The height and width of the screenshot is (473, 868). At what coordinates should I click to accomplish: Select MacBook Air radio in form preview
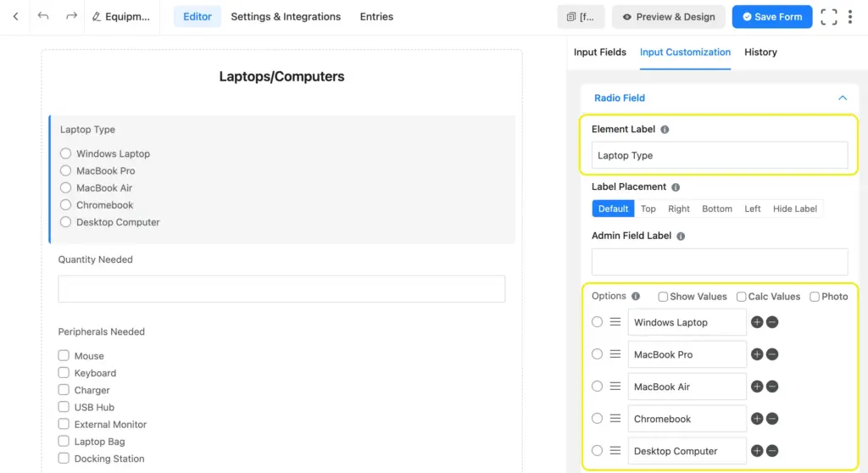point(65,188)
